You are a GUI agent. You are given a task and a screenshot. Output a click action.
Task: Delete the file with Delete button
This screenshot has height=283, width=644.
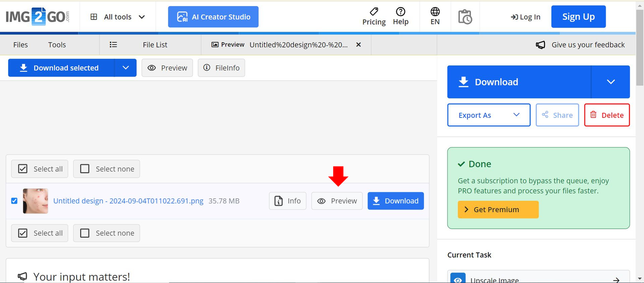click(607, 115)
